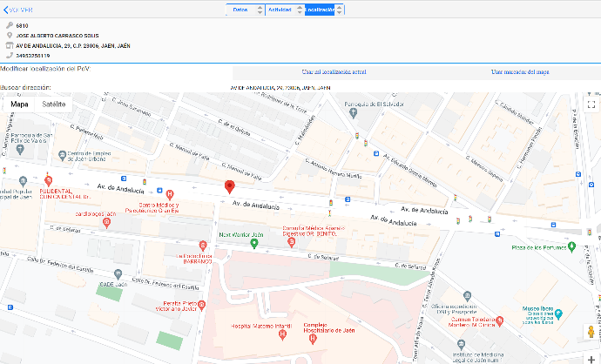601x364 pixels.
Task: Toggle fullscreen map view
Action: click(591, 104)
